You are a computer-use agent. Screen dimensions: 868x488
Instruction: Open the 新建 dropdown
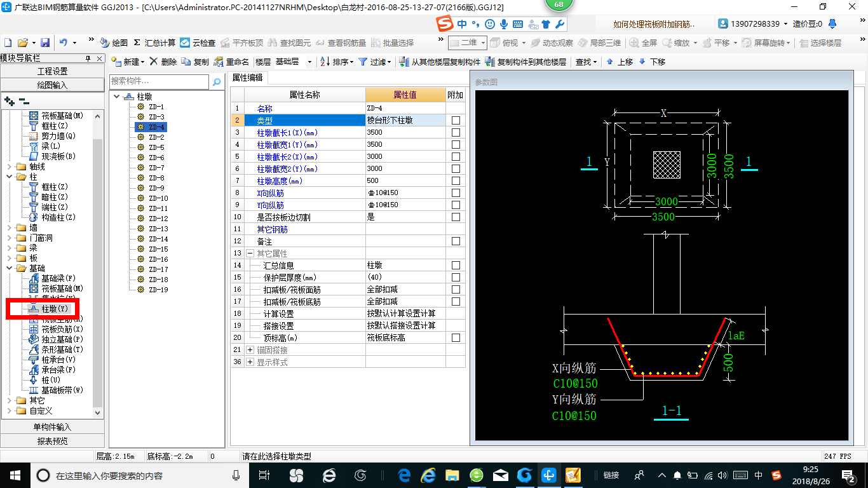click(x=128, y=62)
